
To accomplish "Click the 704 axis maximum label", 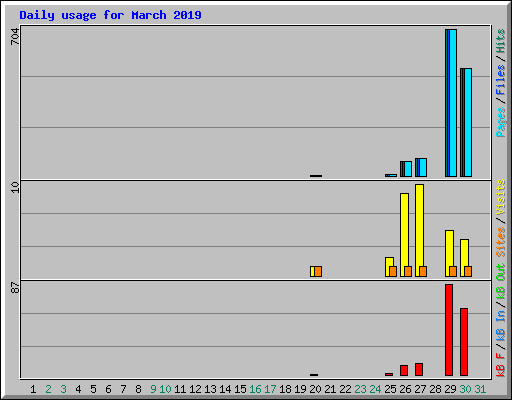I will [15, 36].
